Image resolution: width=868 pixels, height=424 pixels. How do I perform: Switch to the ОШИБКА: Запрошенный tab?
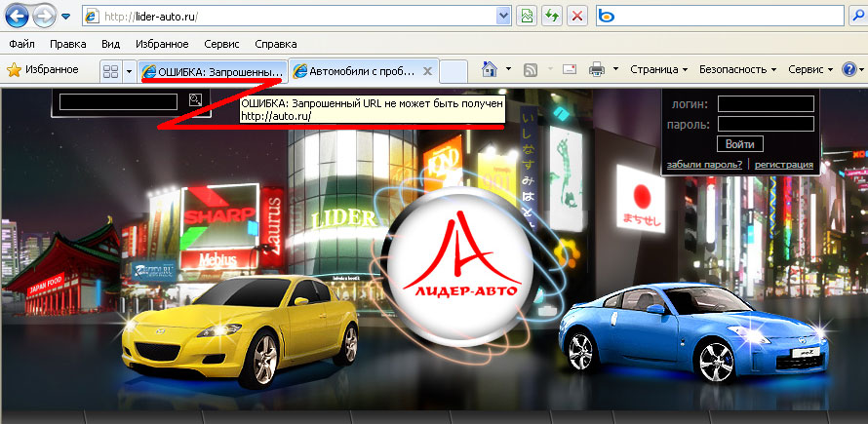(x=213, y=71)
